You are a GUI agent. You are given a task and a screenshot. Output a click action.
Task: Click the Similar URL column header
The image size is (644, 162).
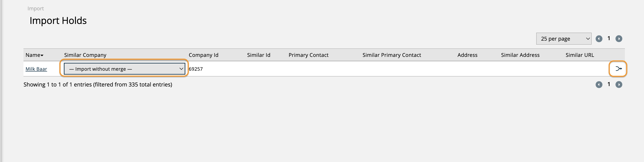[580, 55]
